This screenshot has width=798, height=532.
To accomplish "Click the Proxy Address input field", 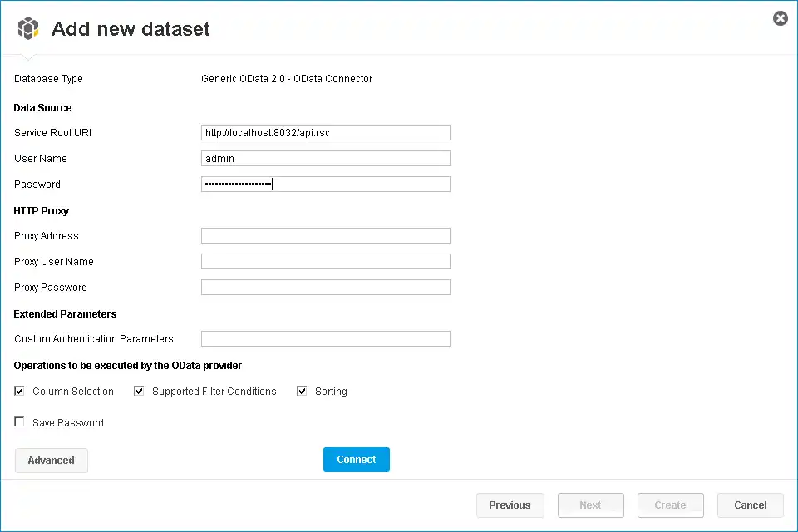I will tap(325, 235).
